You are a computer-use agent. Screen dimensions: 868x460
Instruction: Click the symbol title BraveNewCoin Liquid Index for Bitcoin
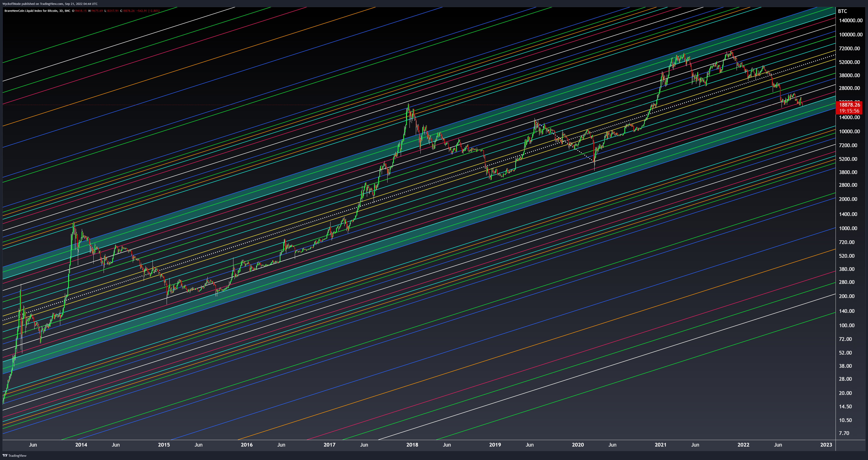click(x=31, y=11)
